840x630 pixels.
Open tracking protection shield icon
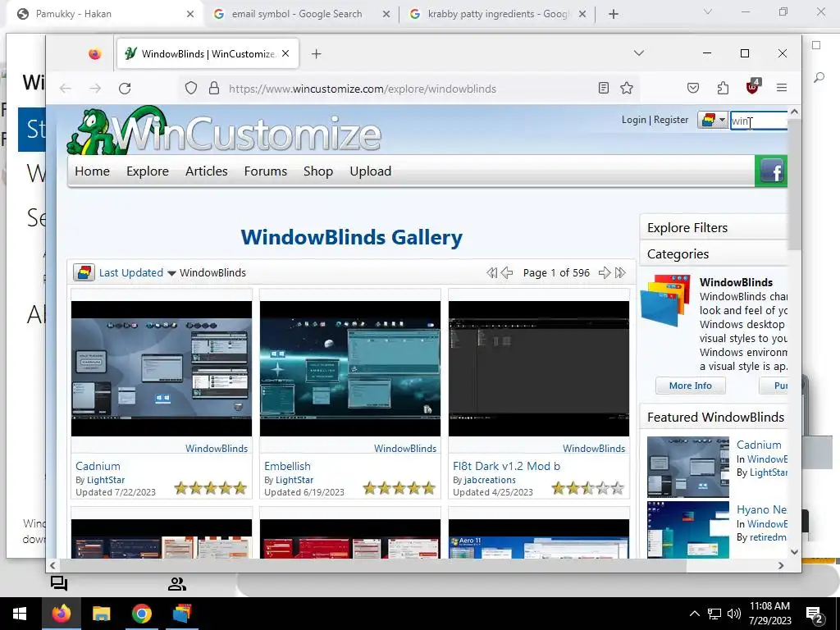click(x=190, y=89)
